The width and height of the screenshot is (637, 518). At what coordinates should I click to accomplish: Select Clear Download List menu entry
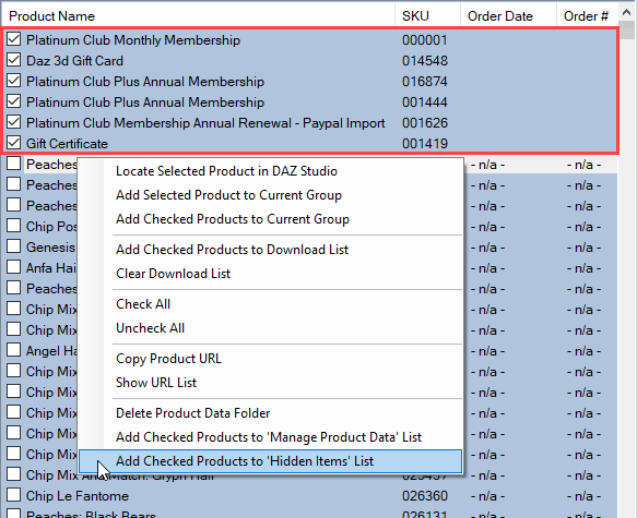173,273
